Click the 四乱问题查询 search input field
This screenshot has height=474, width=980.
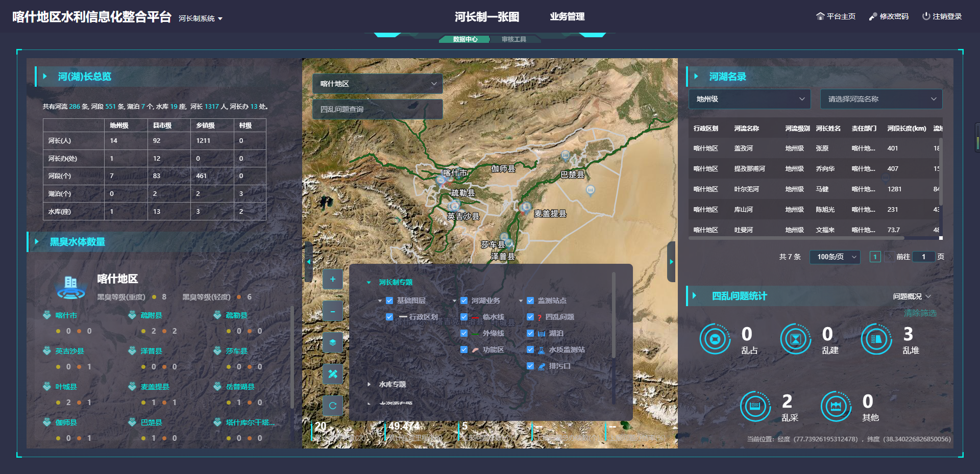pyautogui.click(x=377, y=109)
